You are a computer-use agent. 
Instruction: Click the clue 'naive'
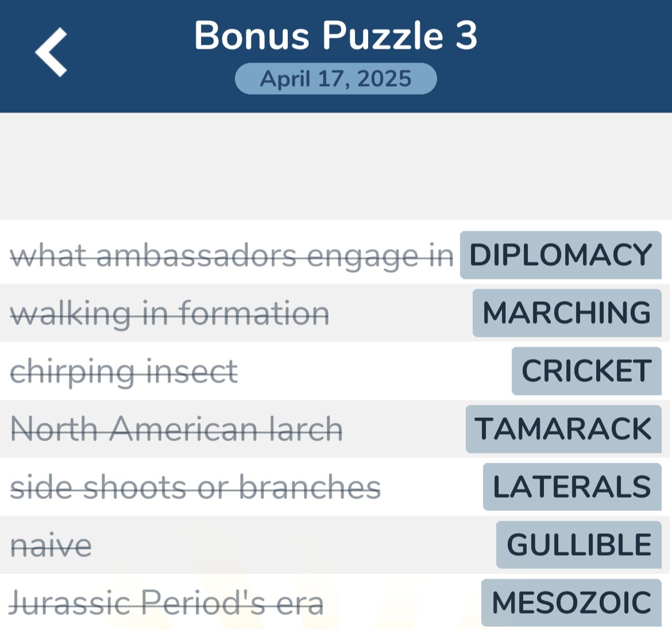[52, 545]
